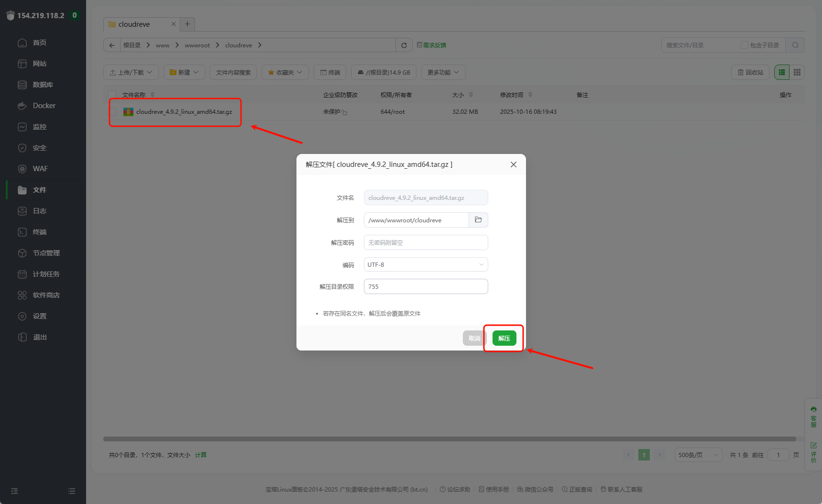Image resolution: width=822 pixels, height=504 pixels.
Task: Open the Database sidebar menu item
Action: pos(42,85)
